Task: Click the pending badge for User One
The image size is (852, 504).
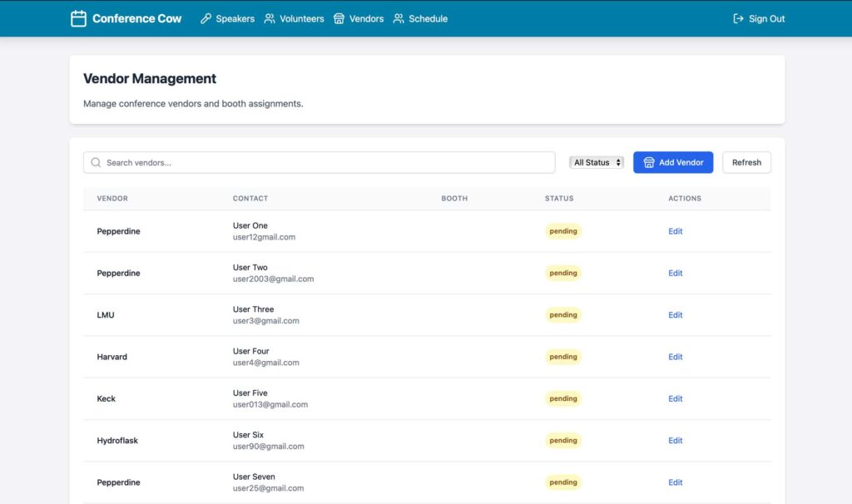Action: click(x=563, y=231)
